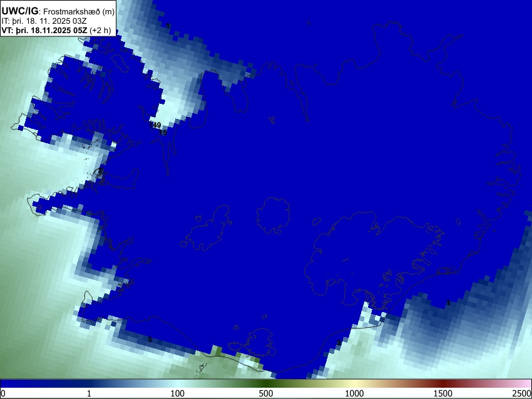
Task: Click the '149' value on the map
Action: pyautogui.click(x=155, y=125)
